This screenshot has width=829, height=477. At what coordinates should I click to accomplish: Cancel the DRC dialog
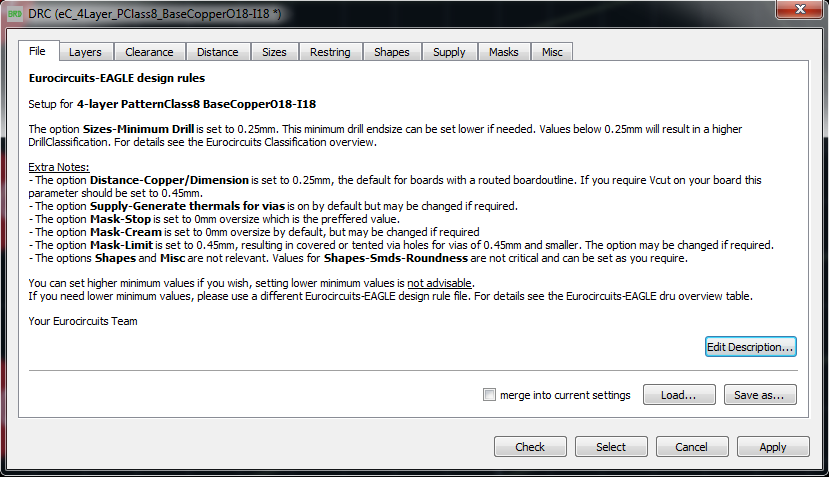[691, 447]
